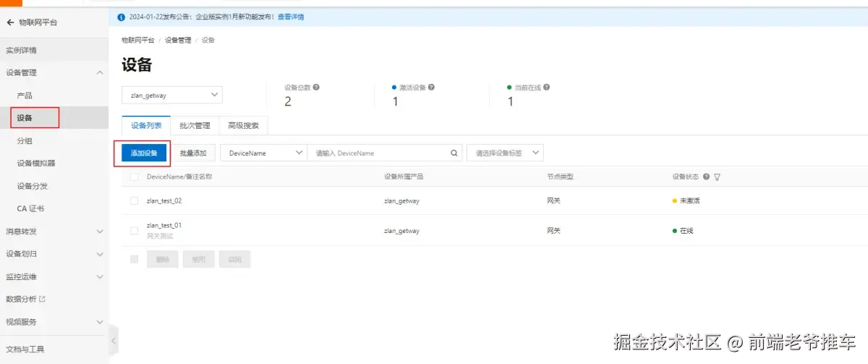
Task: Click the 网关测试 remark under zlan_test_01
Action: point(160,236)
